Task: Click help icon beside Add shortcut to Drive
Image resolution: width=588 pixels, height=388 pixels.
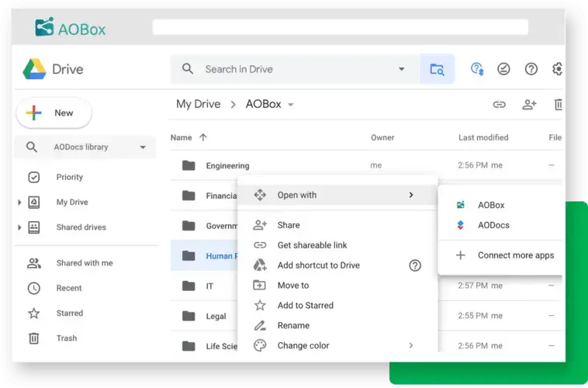Action: click(415, 265)
